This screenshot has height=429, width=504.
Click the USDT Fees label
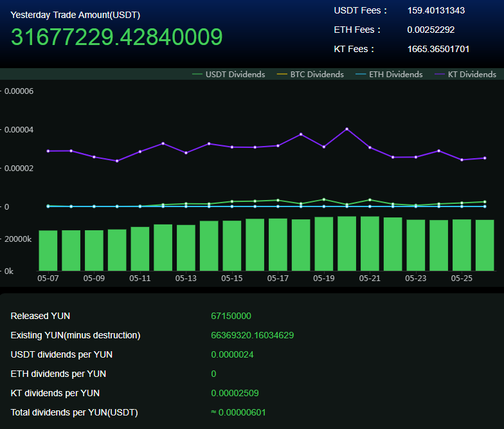coord(360,10)
